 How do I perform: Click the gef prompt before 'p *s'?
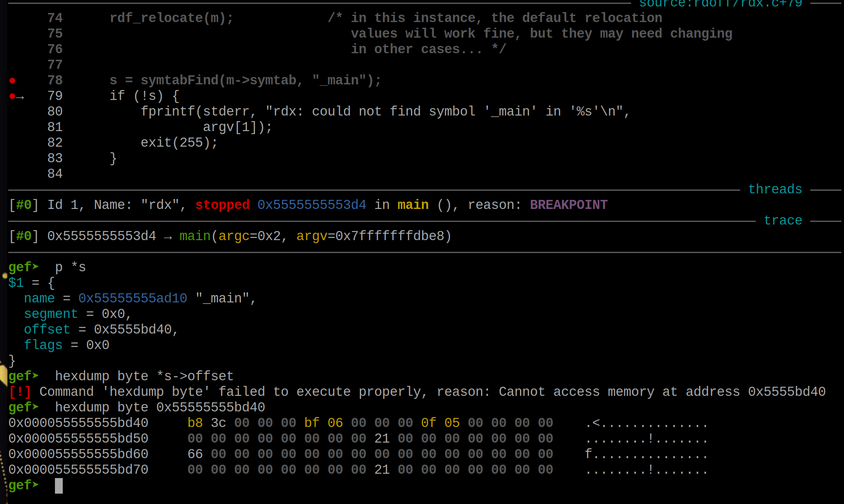click(24, 267)
